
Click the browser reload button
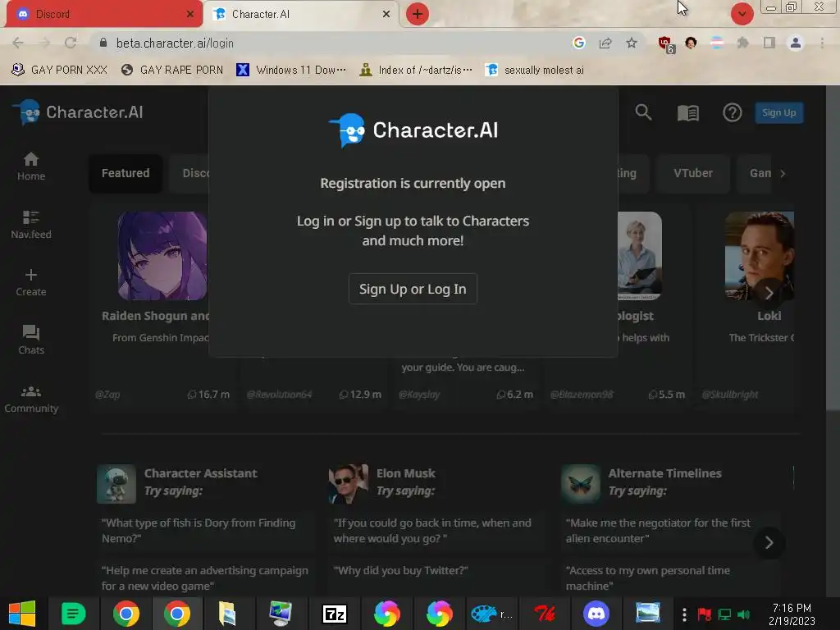click(71, 43)
